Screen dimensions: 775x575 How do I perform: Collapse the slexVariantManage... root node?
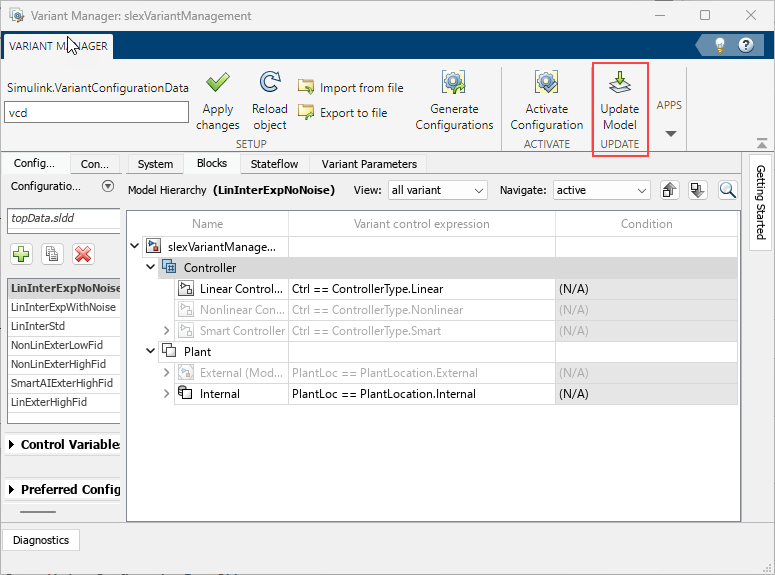tap(134, 246)
